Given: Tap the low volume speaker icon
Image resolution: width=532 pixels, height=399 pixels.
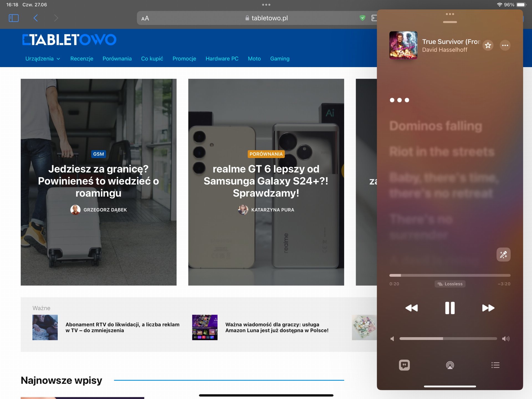Looking at the screenshot, I should pyautogui.click(x=392, y=339).
